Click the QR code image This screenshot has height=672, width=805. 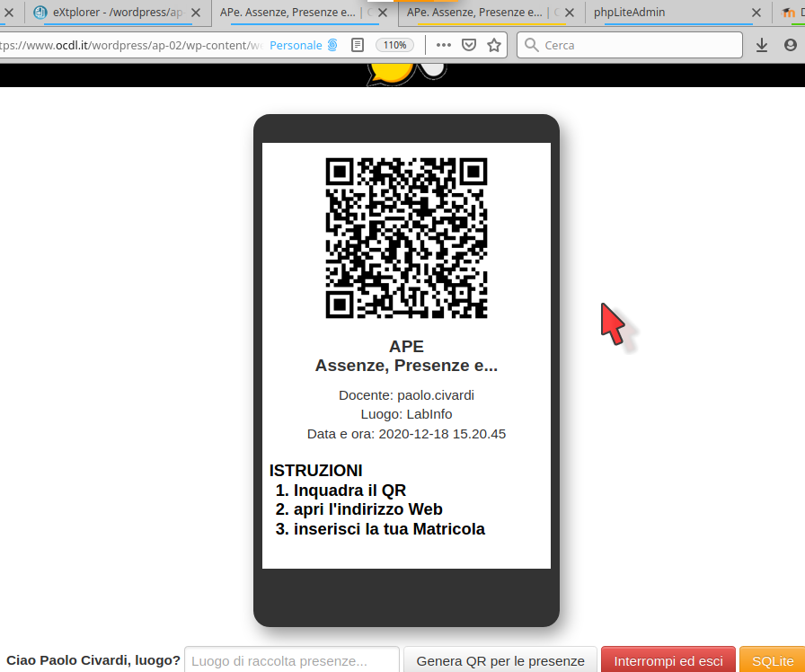click(406, 238)
